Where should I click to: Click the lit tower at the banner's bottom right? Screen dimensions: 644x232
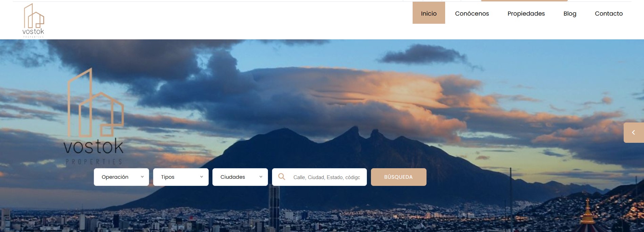587,214
